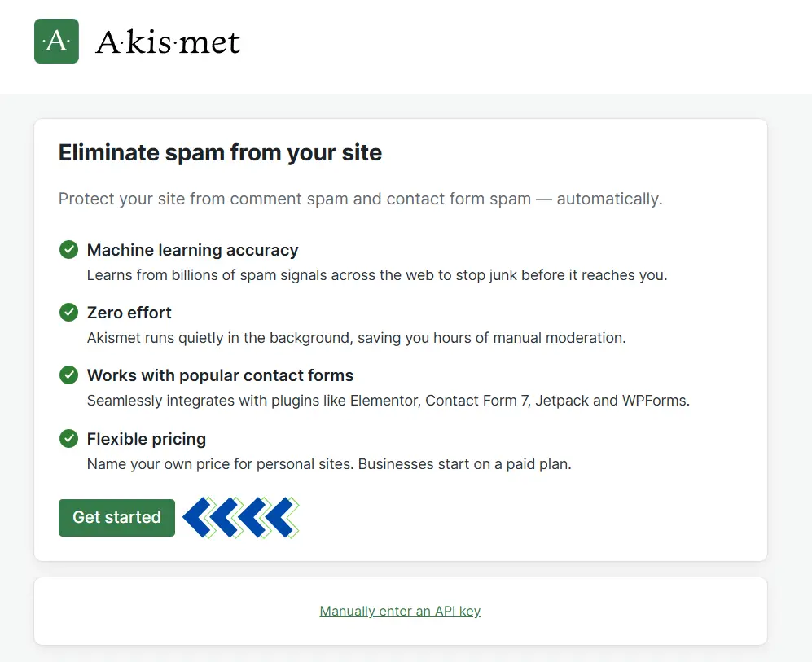Image resolution: width=812 pixels, height=662 pixels.
Task: Click the Machine learning accuracy heading
Action: 192,250
